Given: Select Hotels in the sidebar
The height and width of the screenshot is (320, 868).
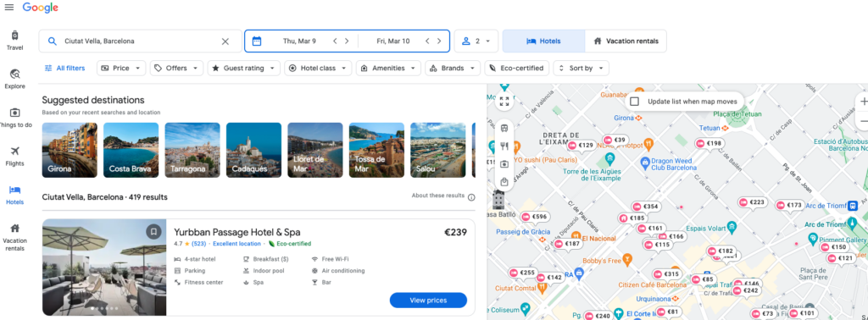Looking at the screenshot, I should coord(15,195).
